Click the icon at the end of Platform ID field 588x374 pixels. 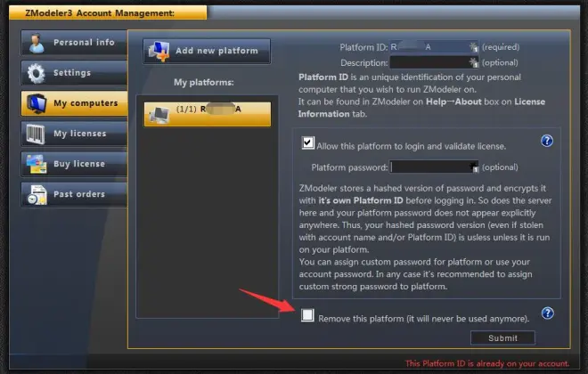[474, 47]
